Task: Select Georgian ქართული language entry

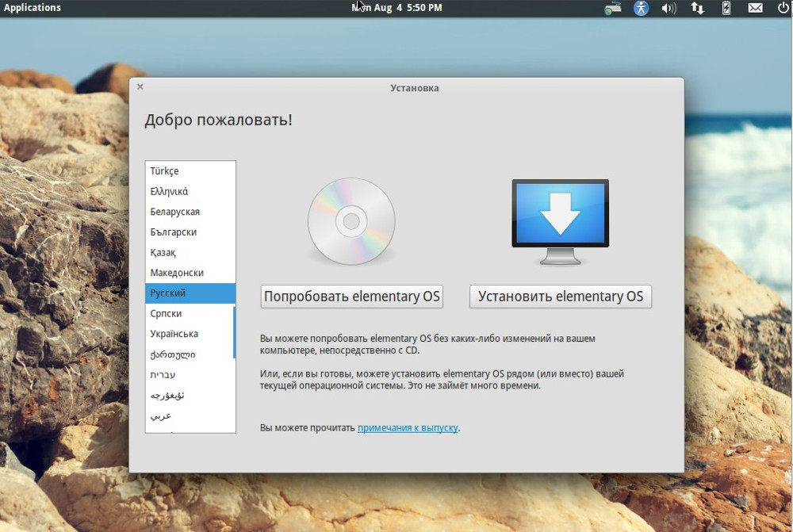Action: (190, 354)
